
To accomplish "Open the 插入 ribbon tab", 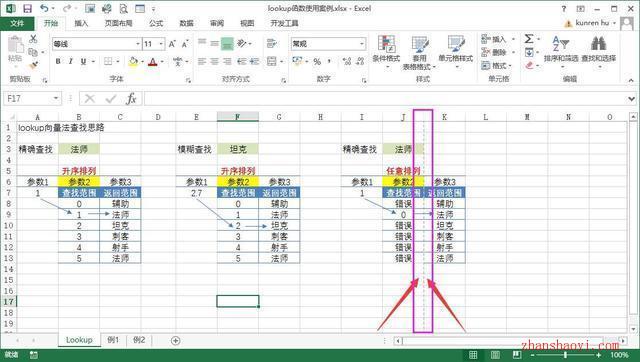I will click(x=81, y=23).
